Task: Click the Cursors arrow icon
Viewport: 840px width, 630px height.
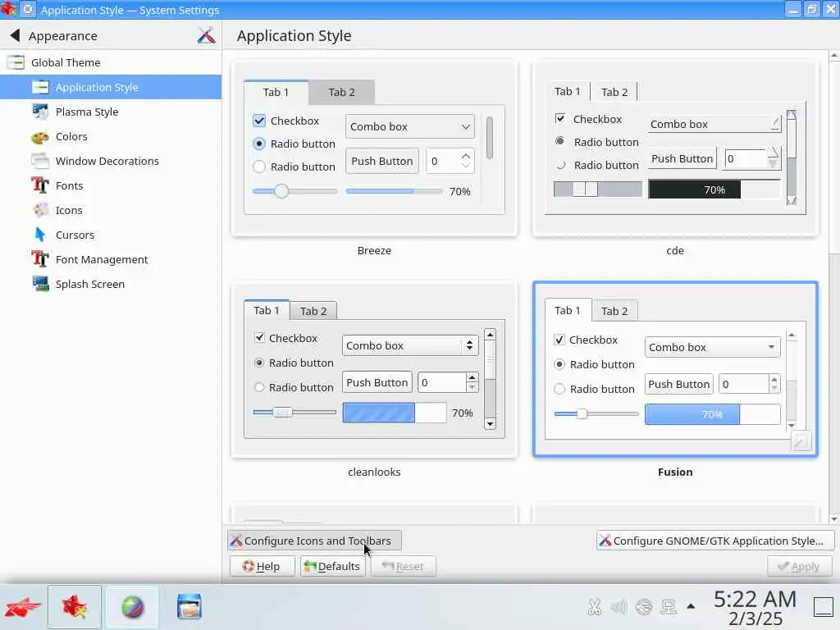Action: (40, 235)
